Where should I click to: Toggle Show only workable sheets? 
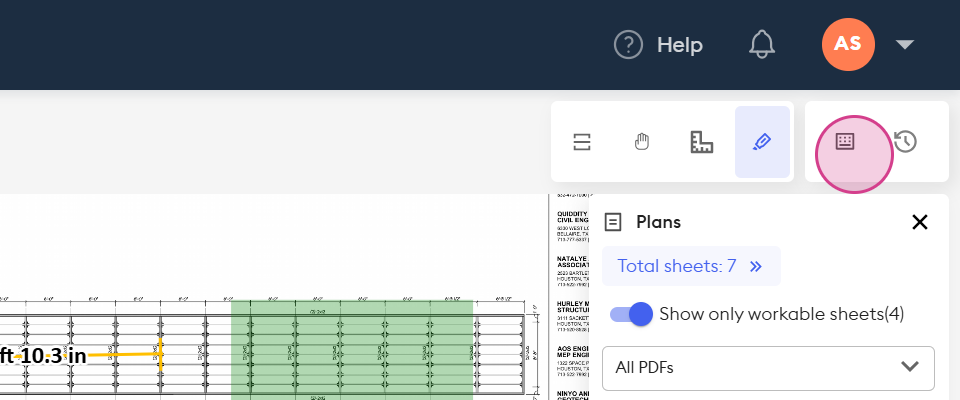tap(631, 314)
